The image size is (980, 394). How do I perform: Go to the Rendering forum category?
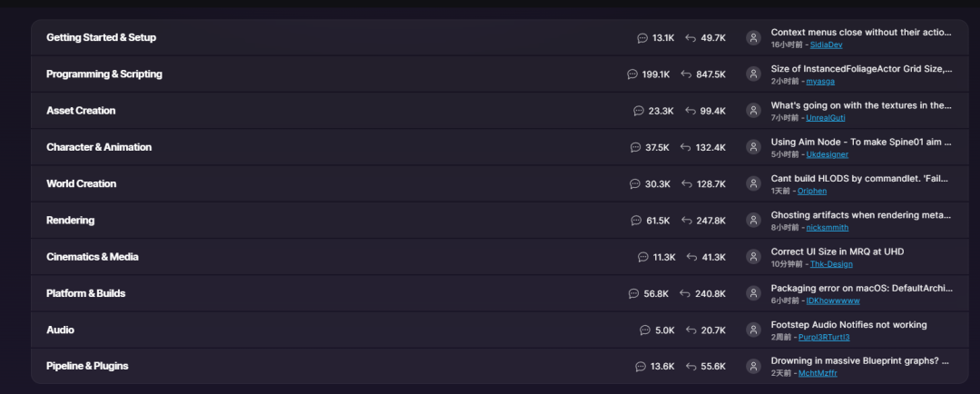click(x=71, y=220)
